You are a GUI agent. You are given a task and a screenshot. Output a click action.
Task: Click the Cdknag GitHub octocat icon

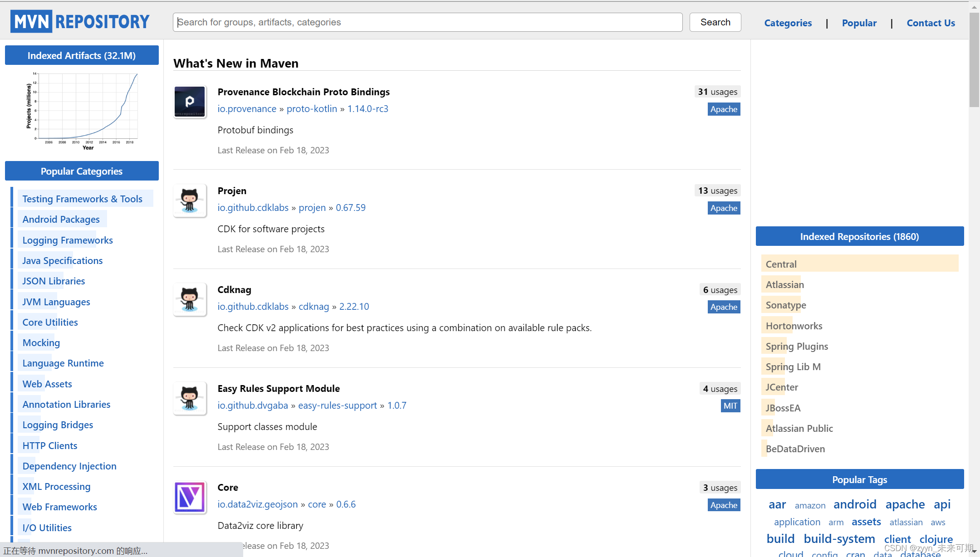190,299
